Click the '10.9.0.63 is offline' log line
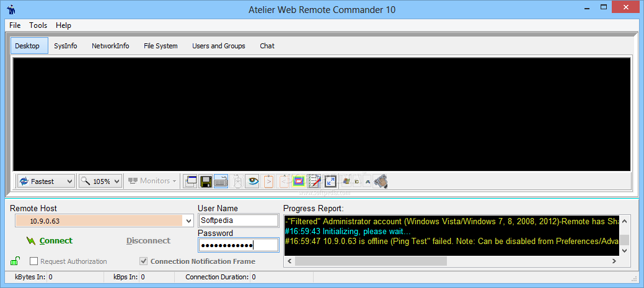This screenshot has width=644, height=288. 452,241
